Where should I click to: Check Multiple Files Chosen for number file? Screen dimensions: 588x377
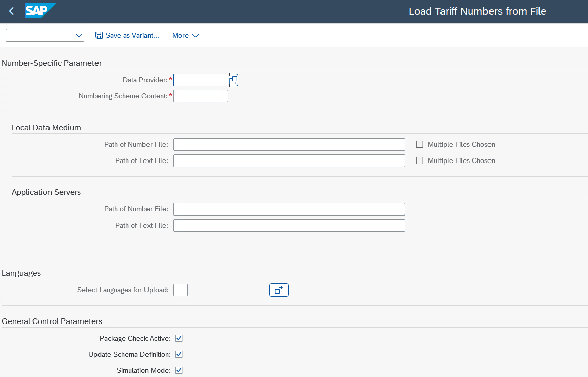coord(420,145)
